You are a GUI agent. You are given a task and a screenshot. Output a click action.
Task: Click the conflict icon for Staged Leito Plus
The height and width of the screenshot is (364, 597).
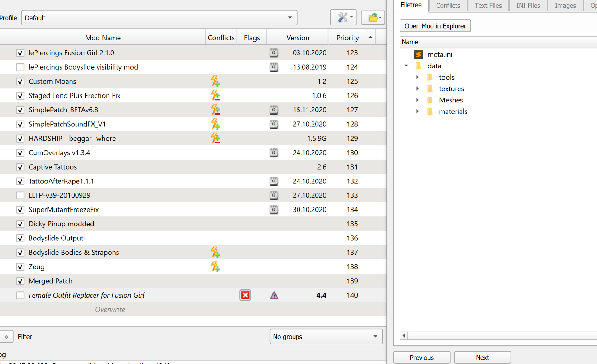[x=215, y=96]
